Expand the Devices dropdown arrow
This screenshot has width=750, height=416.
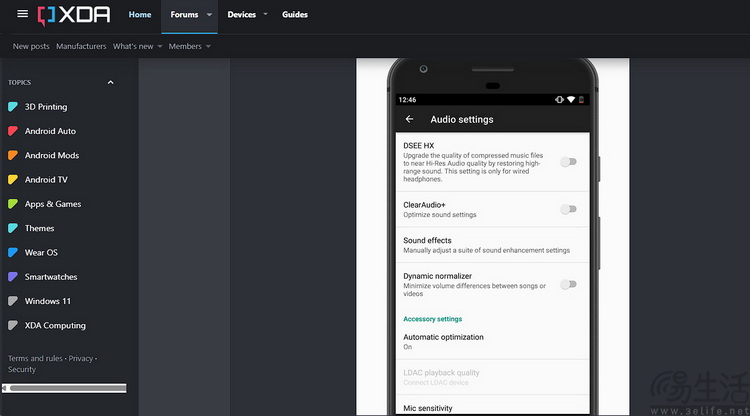tap(265, 14)
